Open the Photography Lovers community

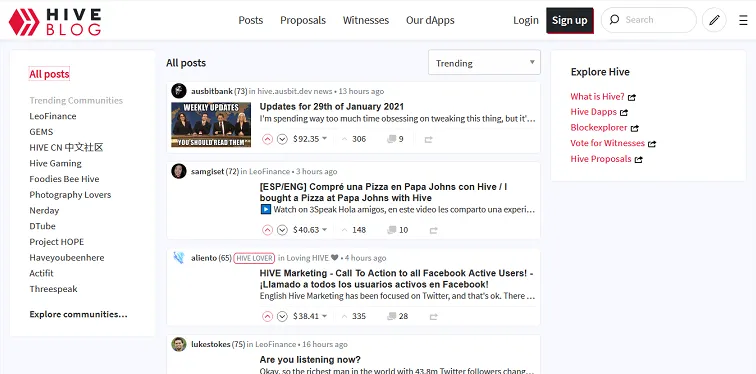coord(70,195)
